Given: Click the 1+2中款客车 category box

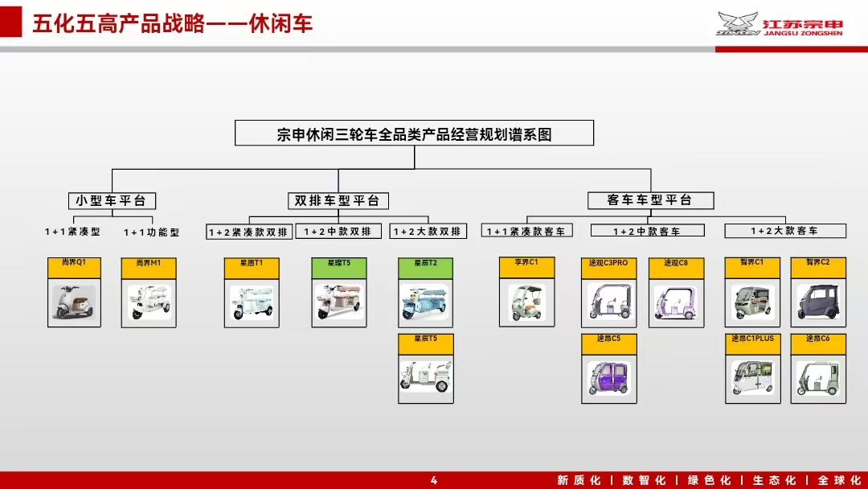Looking at the screenshot, I should 647,231.
